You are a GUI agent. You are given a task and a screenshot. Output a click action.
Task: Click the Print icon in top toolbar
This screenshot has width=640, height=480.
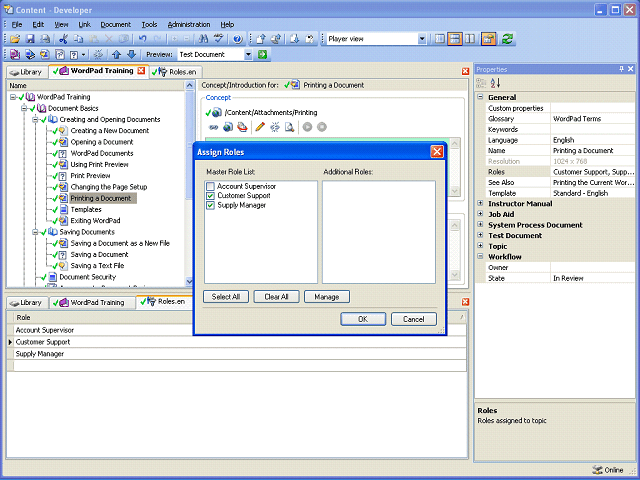pos(45,39)
